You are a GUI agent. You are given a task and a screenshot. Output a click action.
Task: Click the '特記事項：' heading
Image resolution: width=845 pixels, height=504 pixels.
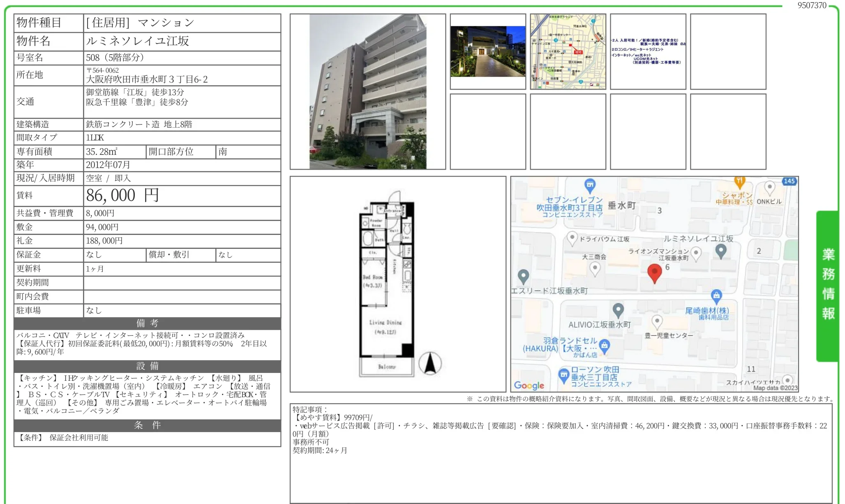310,410
